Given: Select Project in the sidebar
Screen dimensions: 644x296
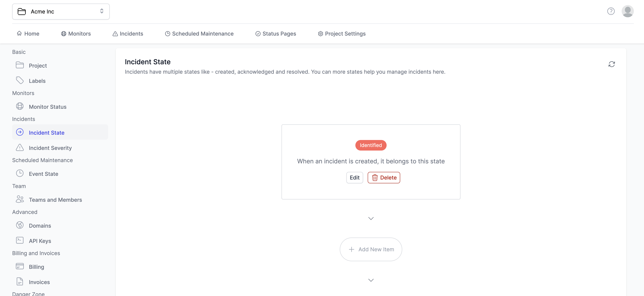Looking at the screenshot, I should [x=60, y=66].
